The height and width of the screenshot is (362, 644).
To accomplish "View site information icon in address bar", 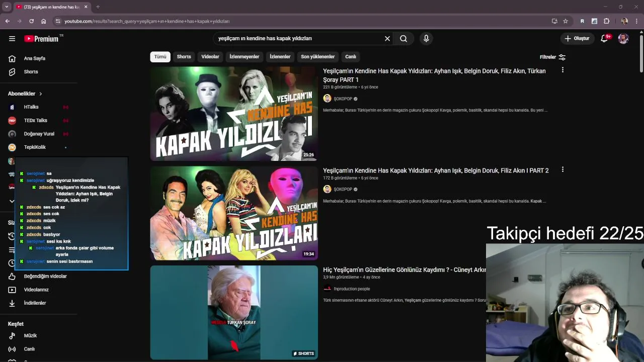I will tap(58, 21).
